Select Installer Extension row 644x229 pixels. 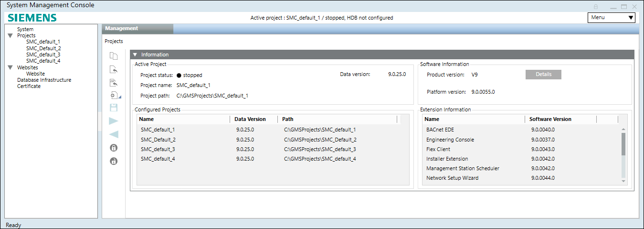coord(521,159)
